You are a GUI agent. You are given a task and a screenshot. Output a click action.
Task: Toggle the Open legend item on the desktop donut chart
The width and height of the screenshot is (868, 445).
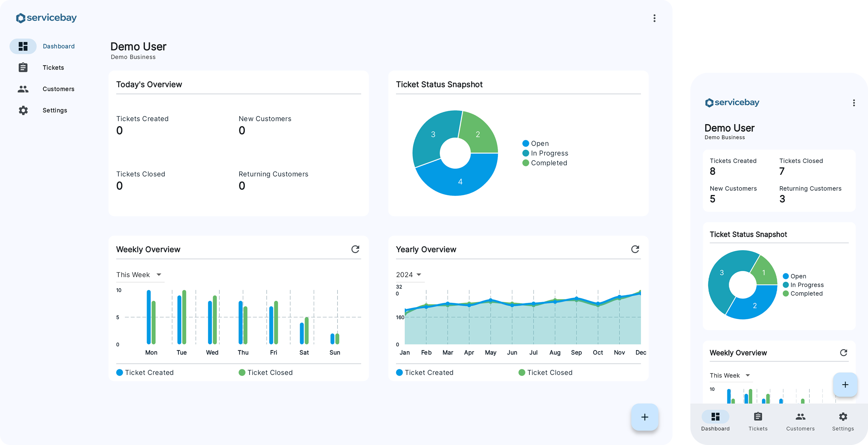coord(535,143)
